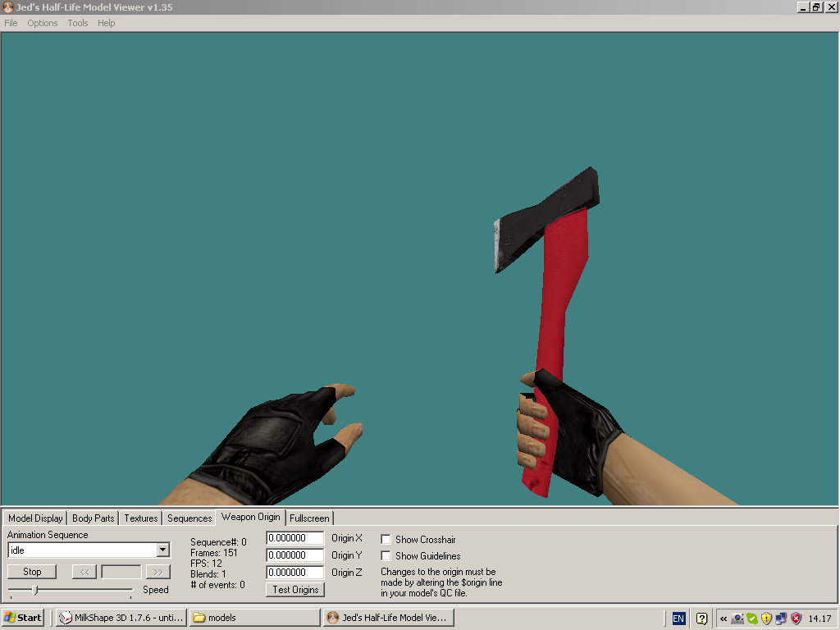Screen dimensions: 840x630
Task: Adjust the animation Speed slider
Action: pyautogui.click(x=35, y=591)
